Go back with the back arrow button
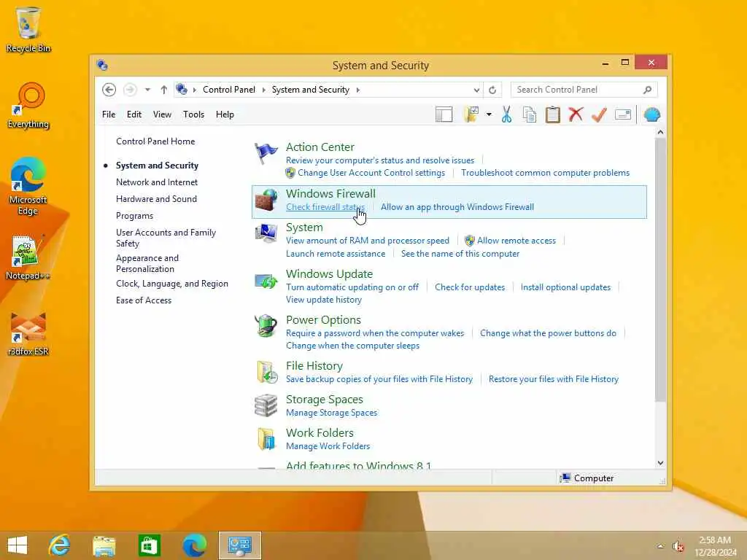This screenshot has width=747, height=560. tap(109, 90)
